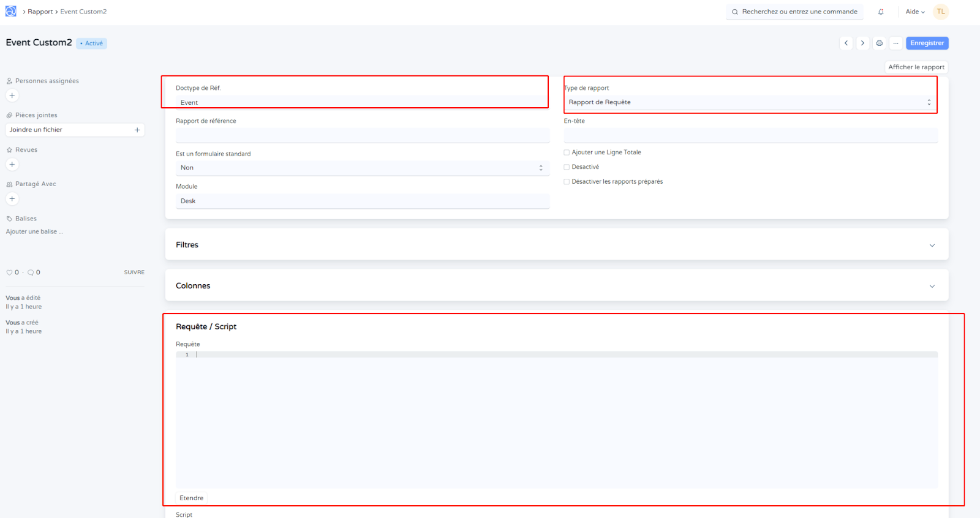Toggle Désactiver les rapports préparés
Viewport: 980px width, 518px height.
567,182
